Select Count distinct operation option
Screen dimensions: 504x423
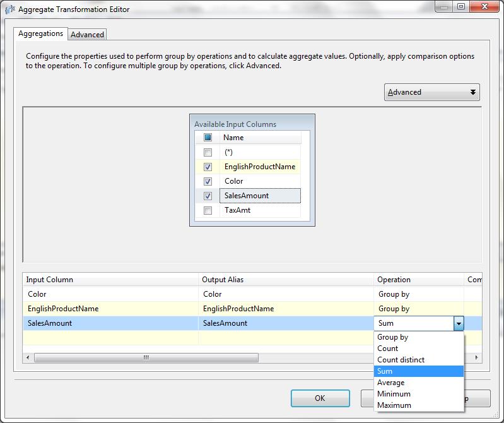[401, 360]
